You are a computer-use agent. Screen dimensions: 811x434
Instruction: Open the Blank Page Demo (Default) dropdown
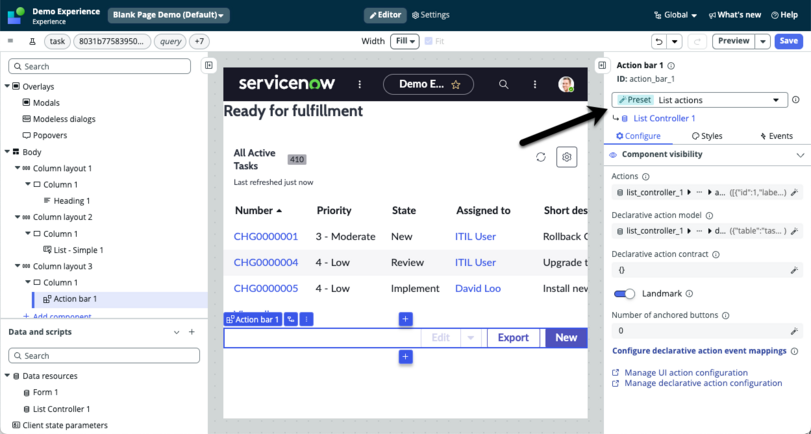click(x=169, y=15)
